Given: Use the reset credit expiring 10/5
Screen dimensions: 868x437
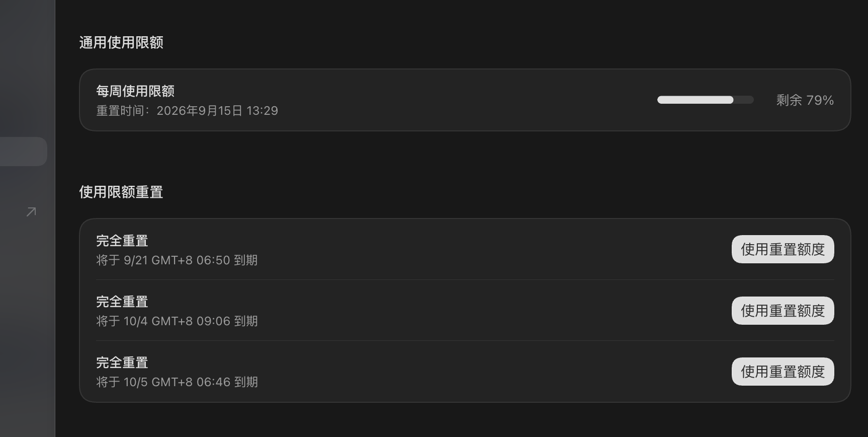Looking at the screenshot, I should point(783,372).
